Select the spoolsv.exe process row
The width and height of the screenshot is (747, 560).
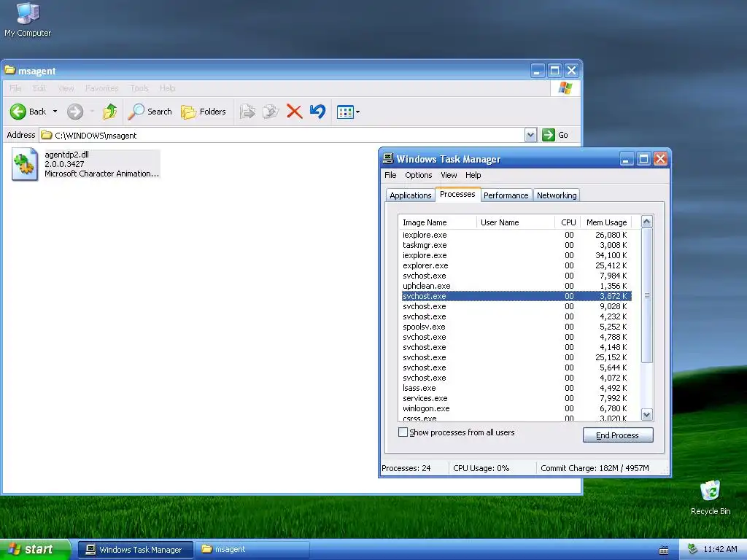pos(516,327)
